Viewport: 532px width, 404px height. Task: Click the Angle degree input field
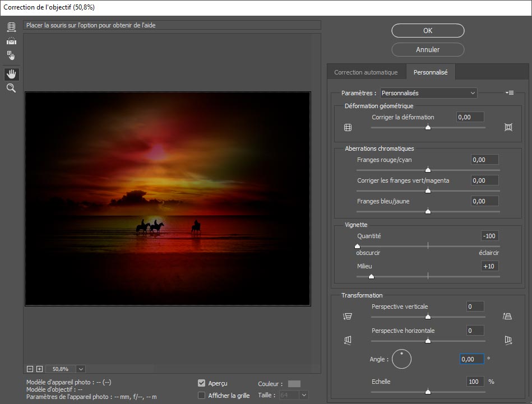click(x=471, y=359)
